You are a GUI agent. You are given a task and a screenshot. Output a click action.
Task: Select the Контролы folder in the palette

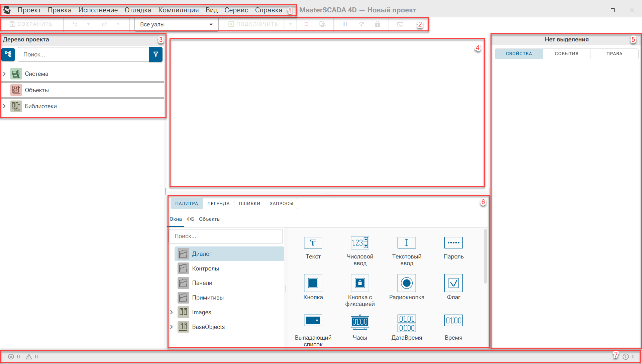click(x=205, y=268)
